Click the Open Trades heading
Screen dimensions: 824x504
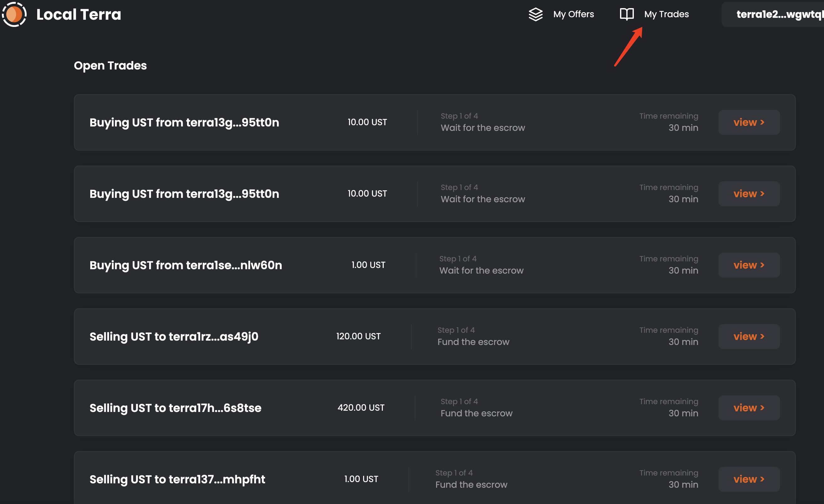tap(110, 65)
